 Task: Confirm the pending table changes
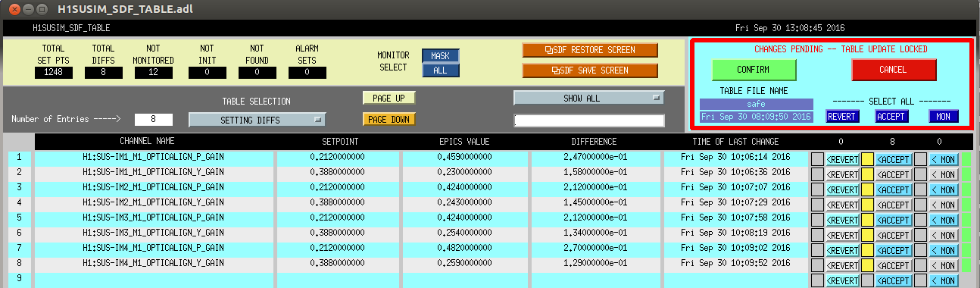[x=754, y=70]
